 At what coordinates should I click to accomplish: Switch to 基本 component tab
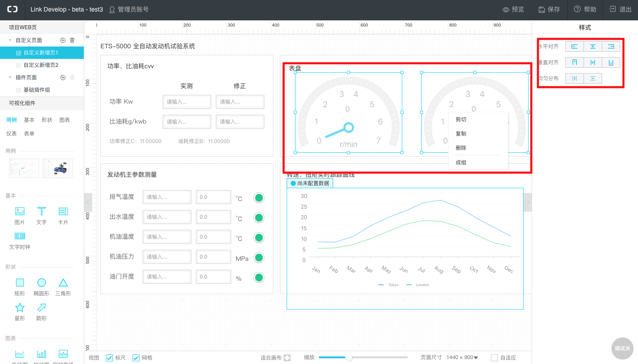click(29, 120)
